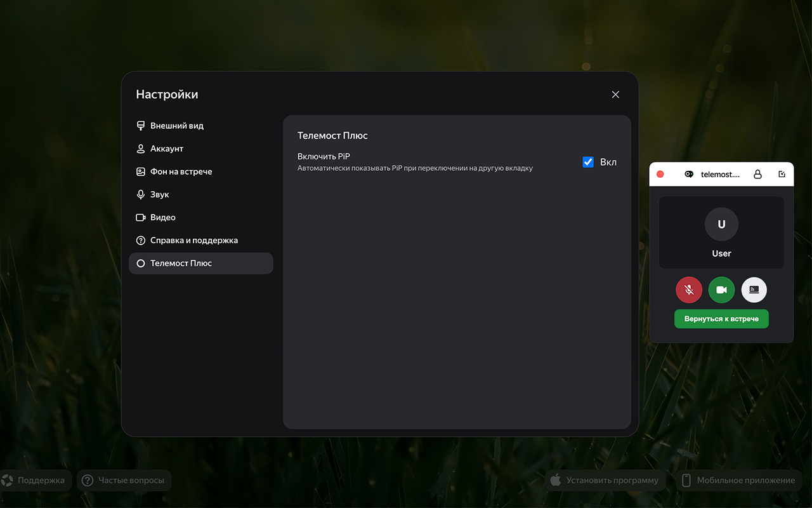Viewport: 812px width, 508px height.
Task: Click the telemost address in PiP window
Action: [x=721, y=174]
